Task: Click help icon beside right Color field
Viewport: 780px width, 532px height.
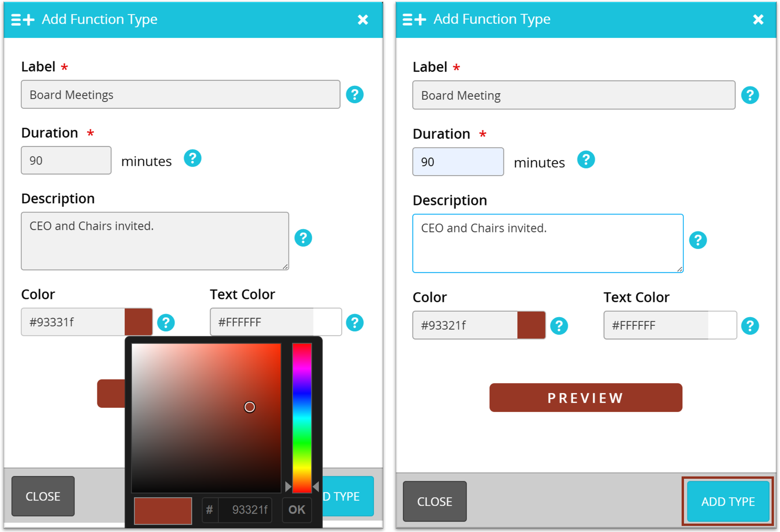Action: [x=559, y=326]
